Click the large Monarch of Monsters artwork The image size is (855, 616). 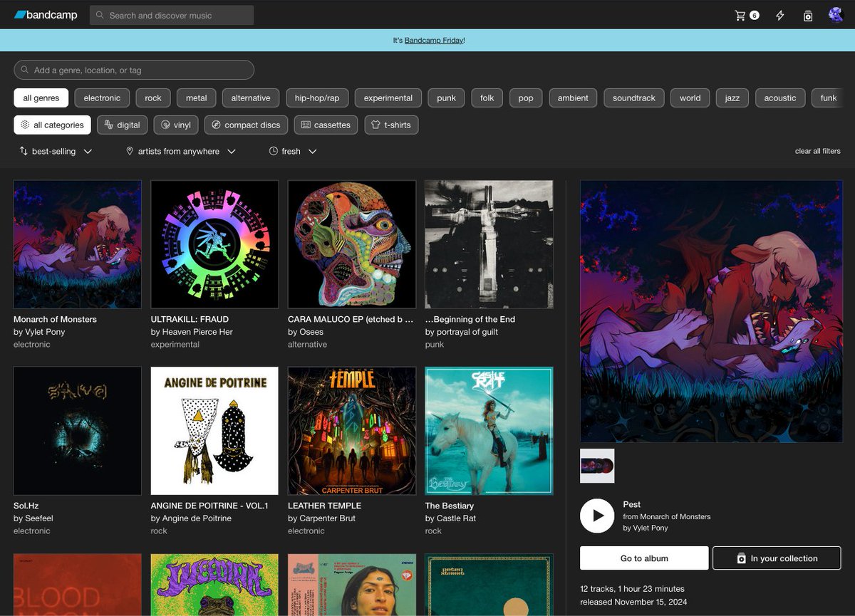(x=711, y=311)
